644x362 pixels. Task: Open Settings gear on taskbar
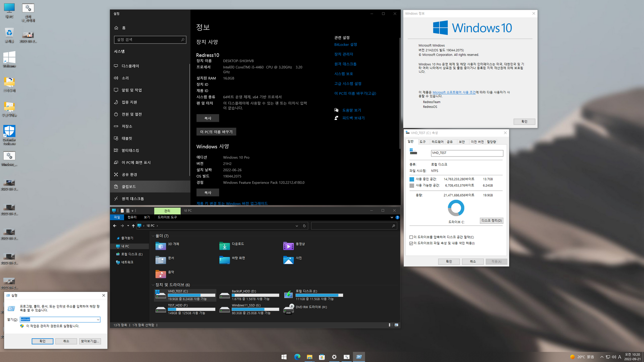point(334,357)
